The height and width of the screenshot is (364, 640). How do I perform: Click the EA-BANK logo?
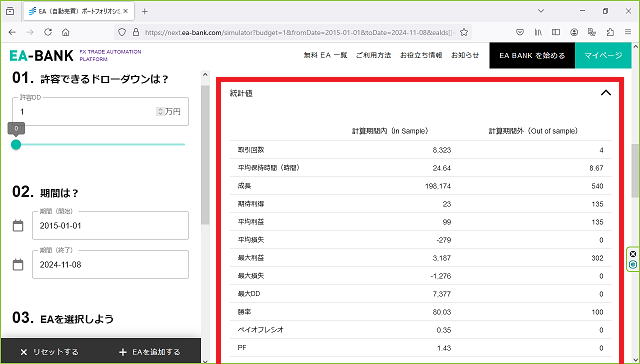pyautogui.click(x=41, y=55)
